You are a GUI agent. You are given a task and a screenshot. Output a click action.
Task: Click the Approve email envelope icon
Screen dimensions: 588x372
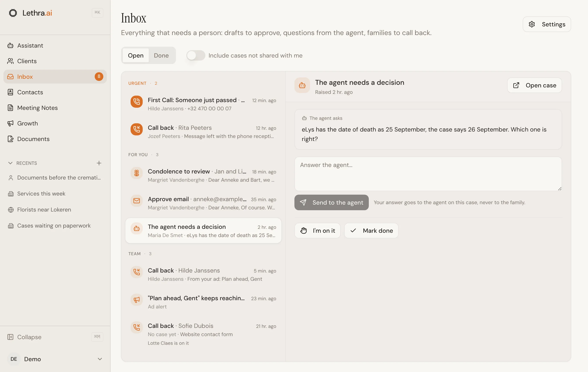click(136, 201)
